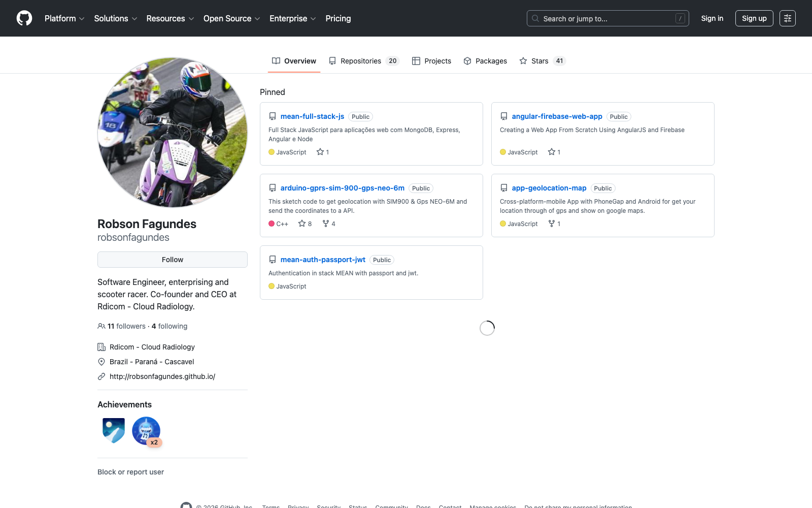Click the C++ language color dot
Screen dimensions: 812x508
[x=272, y=224]
